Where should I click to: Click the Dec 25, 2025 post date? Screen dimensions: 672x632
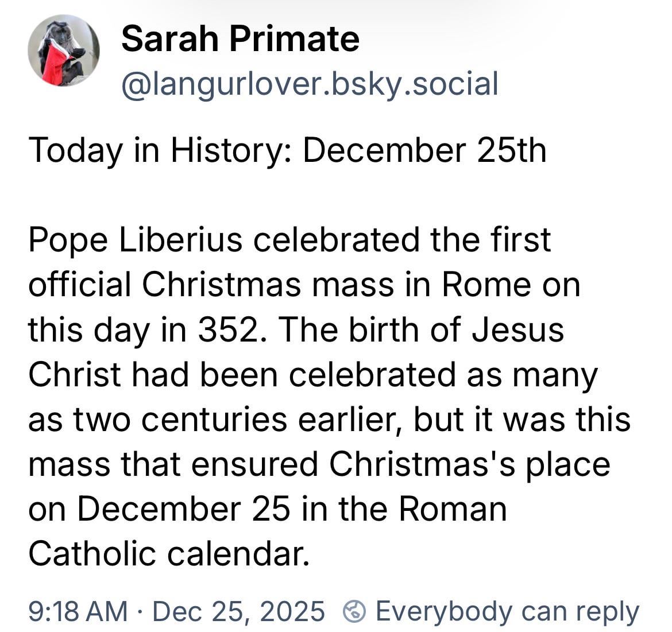(238, 611)
